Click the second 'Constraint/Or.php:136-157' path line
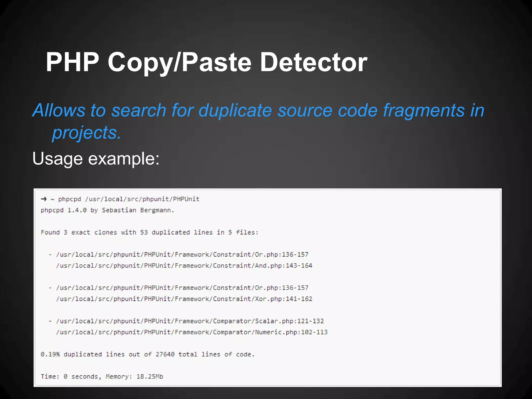The image size is (532, 399). [182, 288]
